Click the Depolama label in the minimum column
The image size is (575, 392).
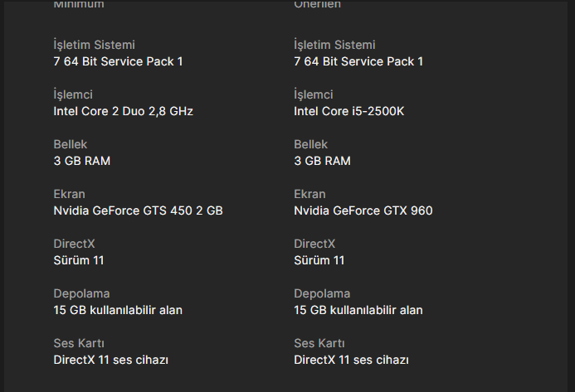pyautogui.click(x=81, y=293)
